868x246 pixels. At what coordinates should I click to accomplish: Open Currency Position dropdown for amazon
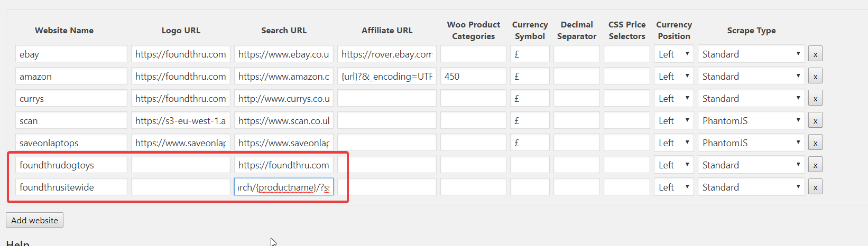pyautogui.click(x=674, y=76)
